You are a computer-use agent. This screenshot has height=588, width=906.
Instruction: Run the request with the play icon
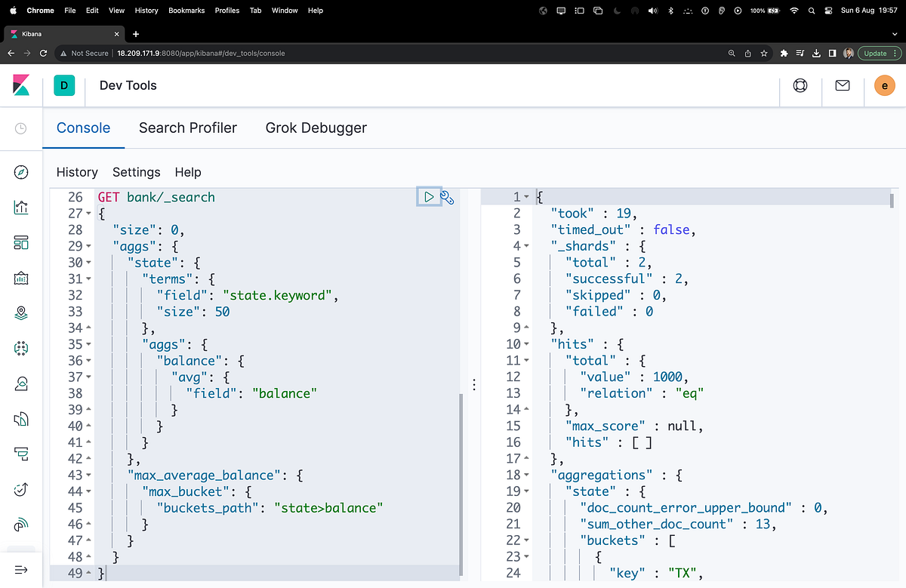(x=429, y=197)
